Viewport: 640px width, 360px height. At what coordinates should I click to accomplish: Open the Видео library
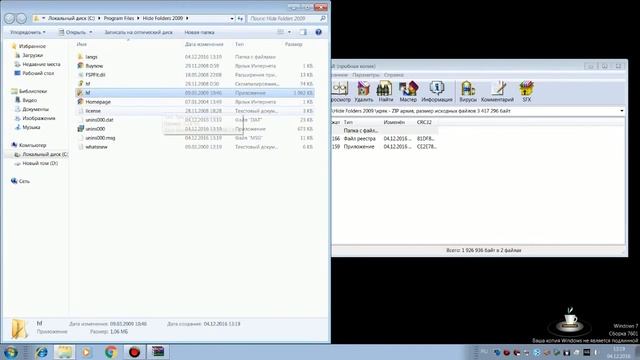29,100
